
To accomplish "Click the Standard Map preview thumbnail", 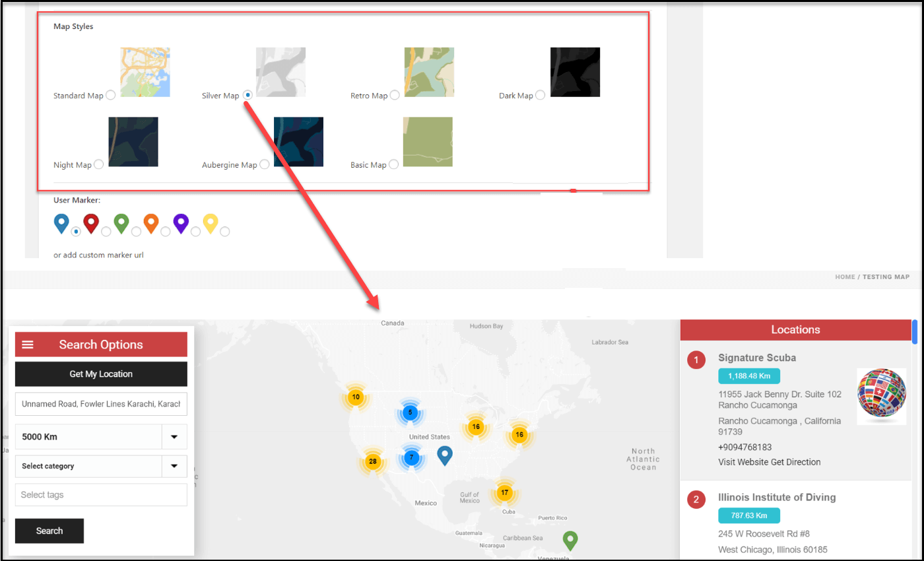I will (x=145, y=72).
